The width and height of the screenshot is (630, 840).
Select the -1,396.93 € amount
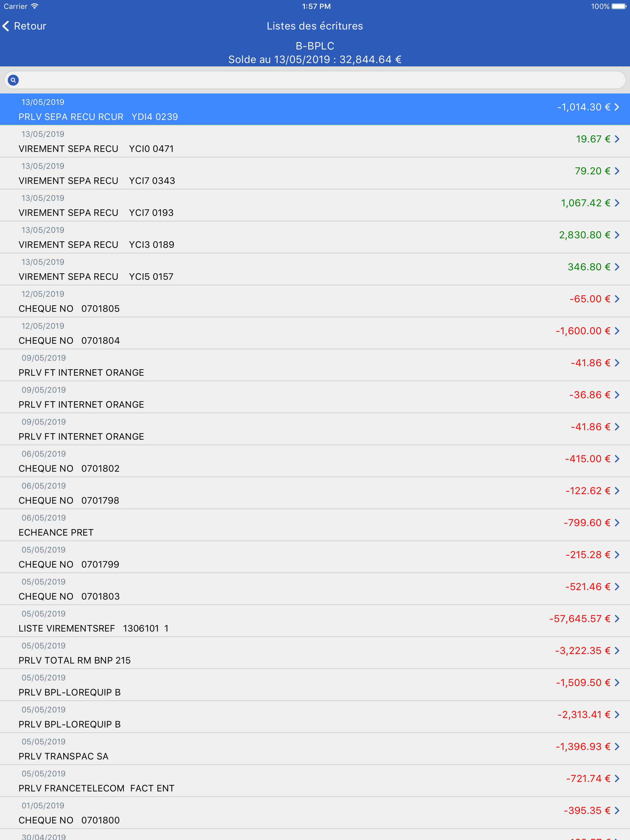point(583,747)
